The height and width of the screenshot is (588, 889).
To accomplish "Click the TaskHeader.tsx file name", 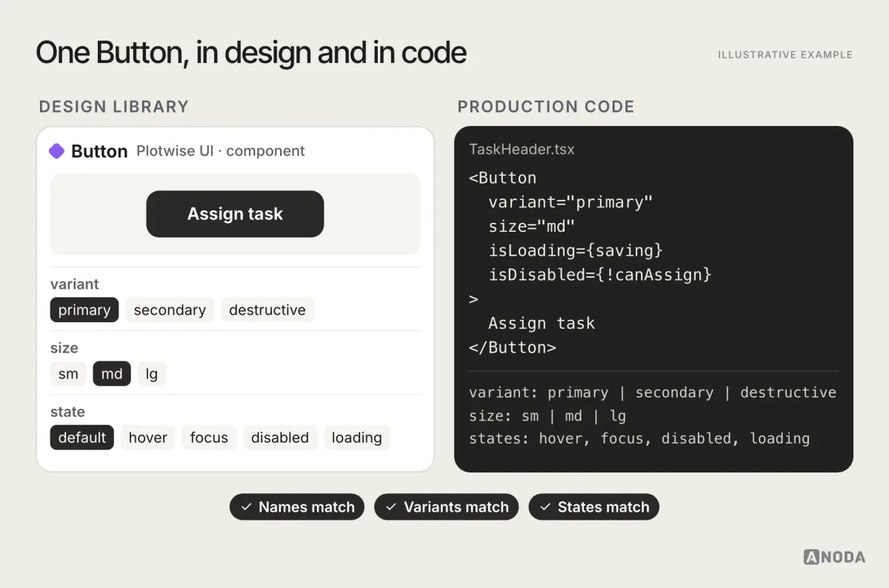I will 522,150.
